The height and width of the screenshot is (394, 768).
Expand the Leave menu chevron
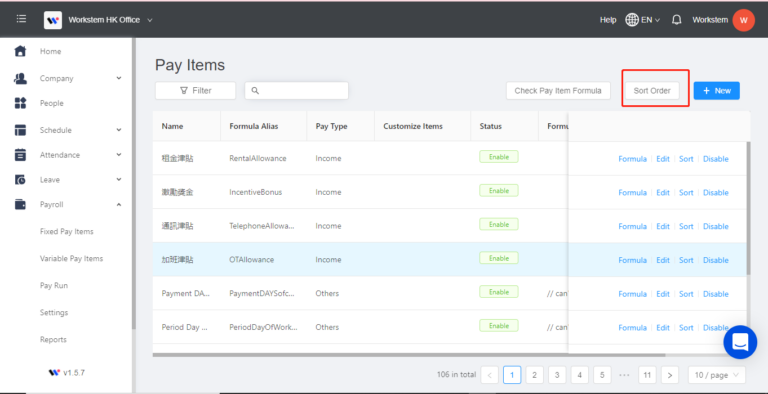pyautogui.click(x=119, y=179)
